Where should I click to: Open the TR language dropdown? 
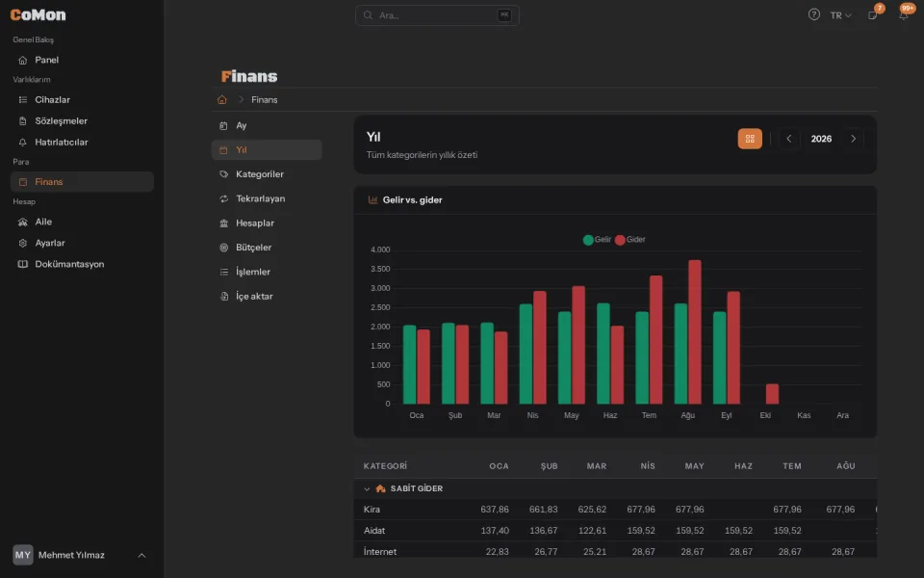841,15
